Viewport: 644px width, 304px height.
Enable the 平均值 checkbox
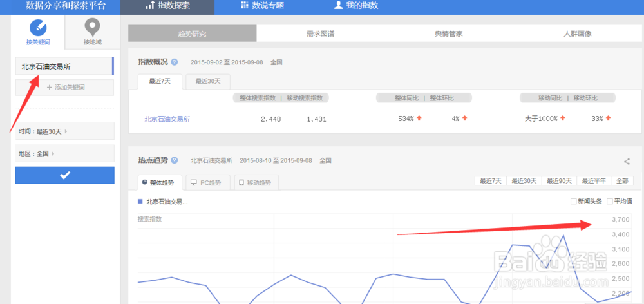click(x=609, y=202)
